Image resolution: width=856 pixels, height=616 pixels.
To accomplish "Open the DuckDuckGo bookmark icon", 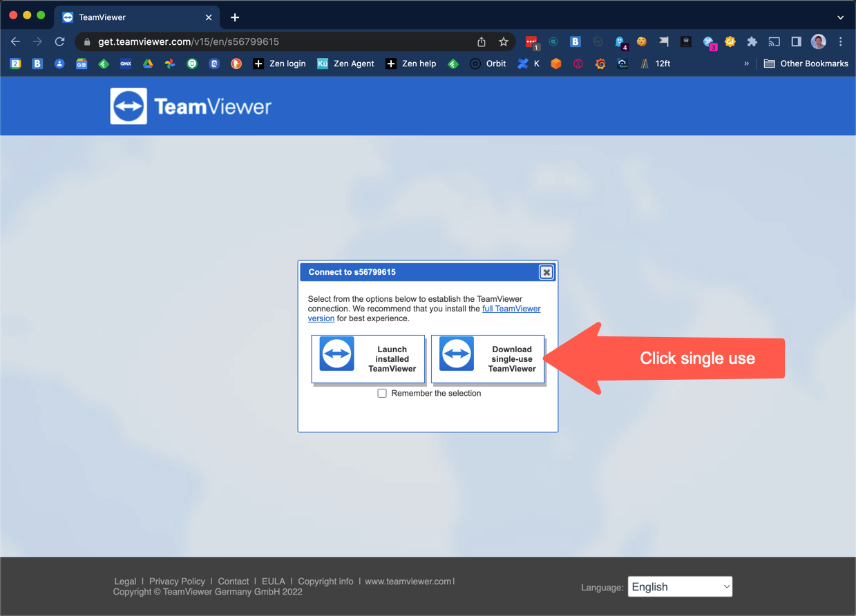I will [236, 64].
